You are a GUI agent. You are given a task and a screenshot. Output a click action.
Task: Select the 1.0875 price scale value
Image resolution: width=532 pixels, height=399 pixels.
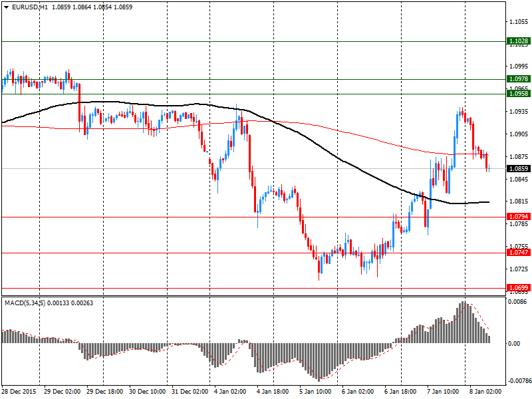coord(519,156)
